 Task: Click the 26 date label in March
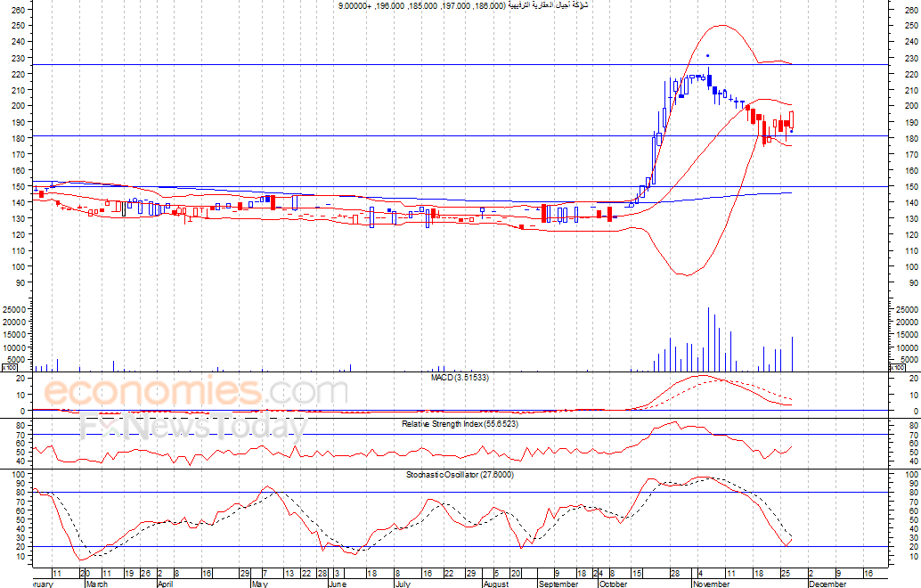[x=146, y=574]
